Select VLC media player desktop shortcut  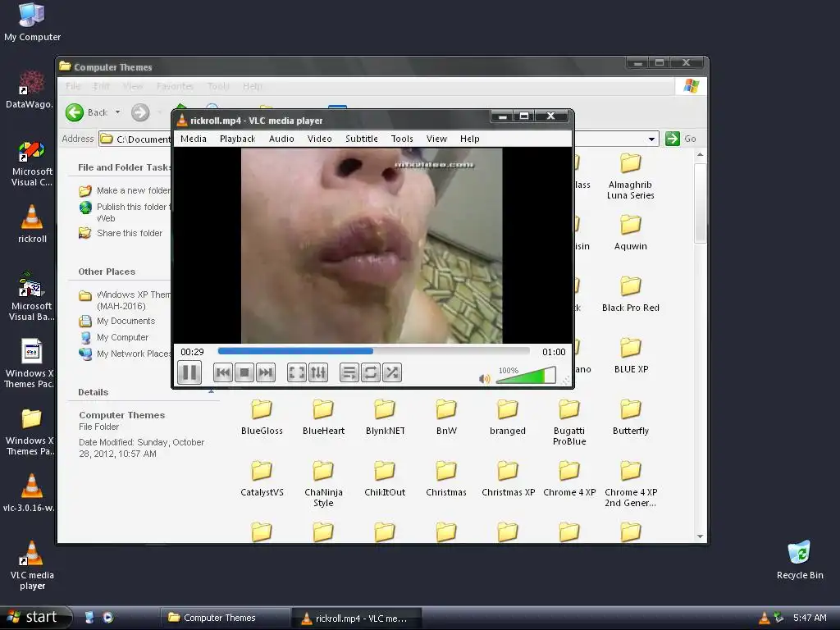pyautogui.click(x=32, y=566)
